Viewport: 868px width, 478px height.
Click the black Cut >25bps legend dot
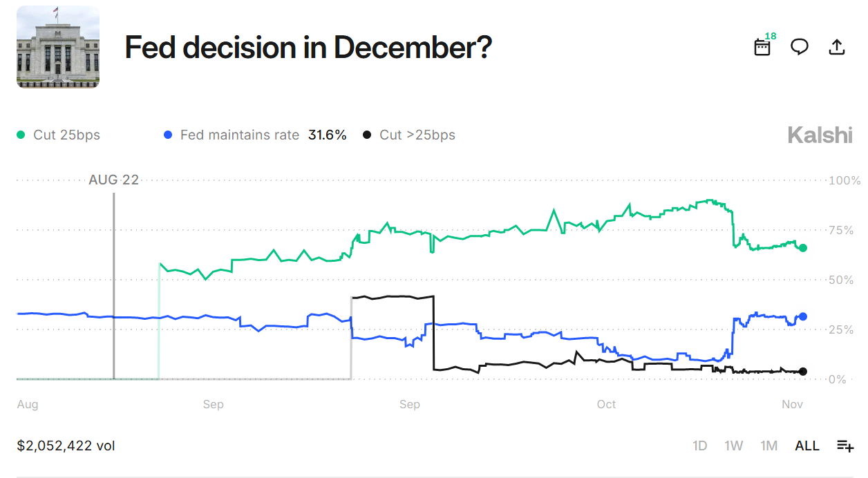(367, 135)
